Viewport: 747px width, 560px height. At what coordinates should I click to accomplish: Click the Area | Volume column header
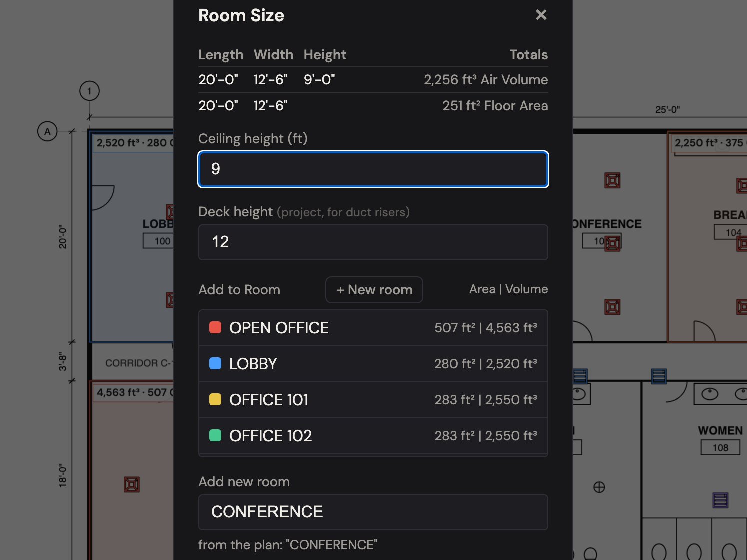[x=508, y=289]
